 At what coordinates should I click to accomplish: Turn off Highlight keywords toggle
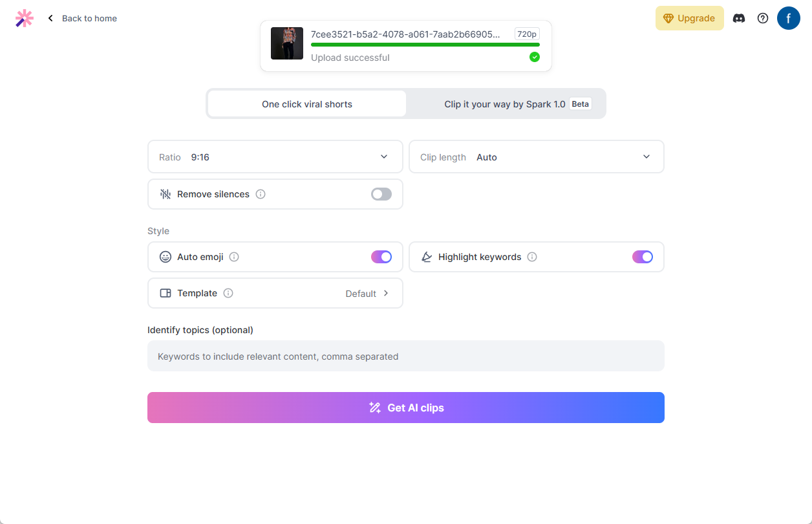[x=643, y=257]
